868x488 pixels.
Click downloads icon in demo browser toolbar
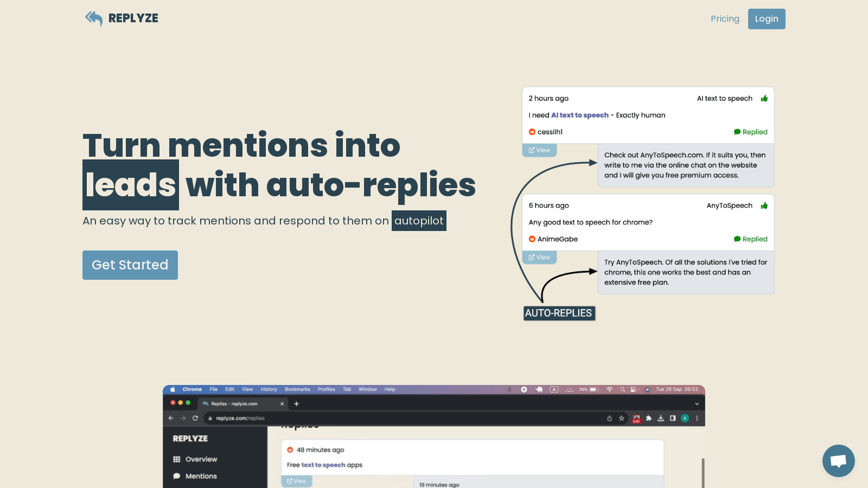[661, 418]
